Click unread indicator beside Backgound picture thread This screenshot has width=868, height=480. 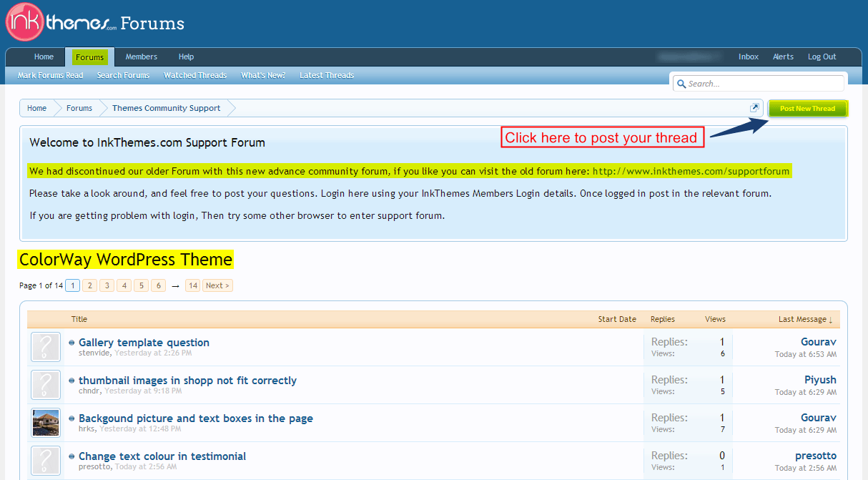(71, 418)
